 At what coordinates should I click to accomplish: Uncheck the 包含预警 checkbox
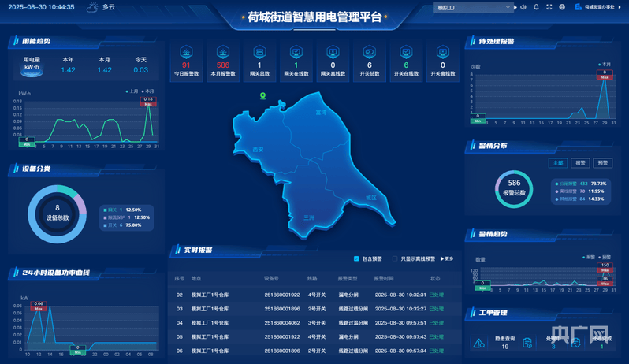(x=356, y=258)
